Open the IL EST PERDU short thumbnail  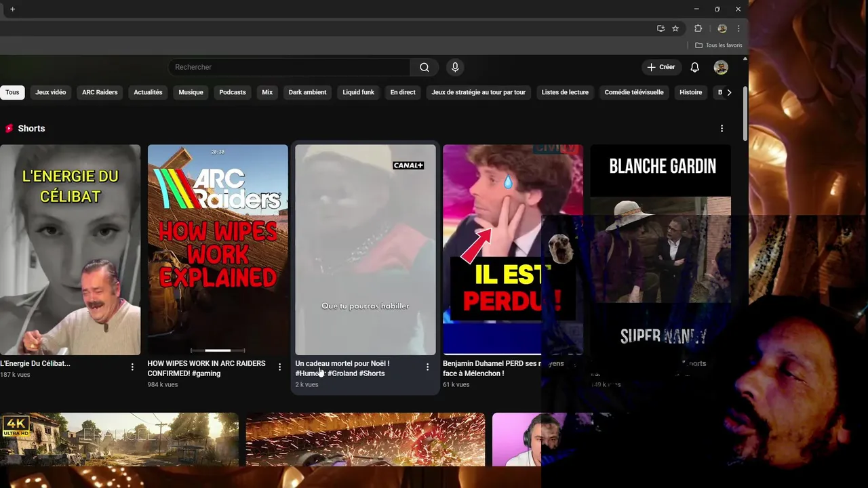tap(513, 249)
